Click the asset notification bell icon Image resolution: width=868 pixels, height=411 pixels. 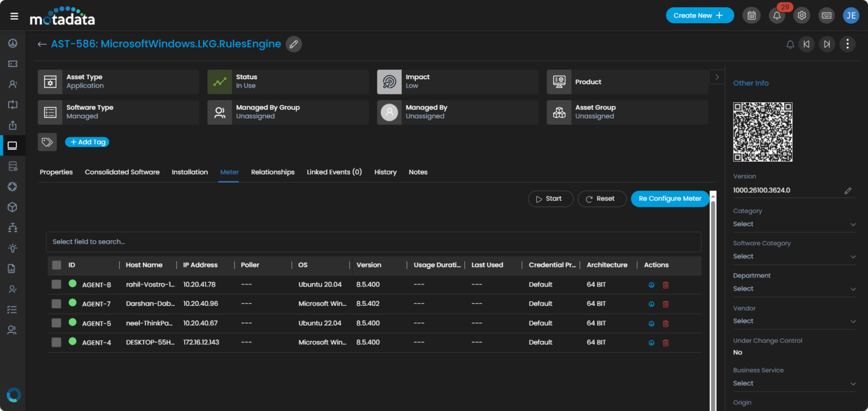coord(790,44)
